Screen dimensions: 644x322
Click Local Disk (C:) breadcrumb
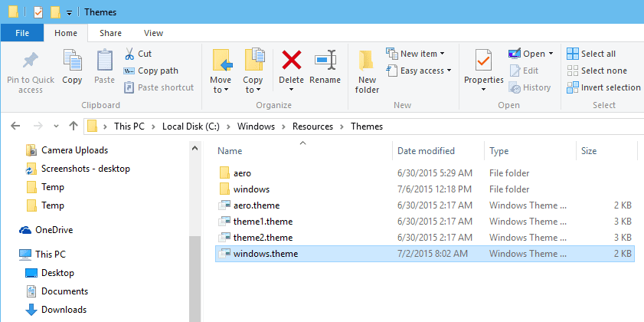click(191, 127)
